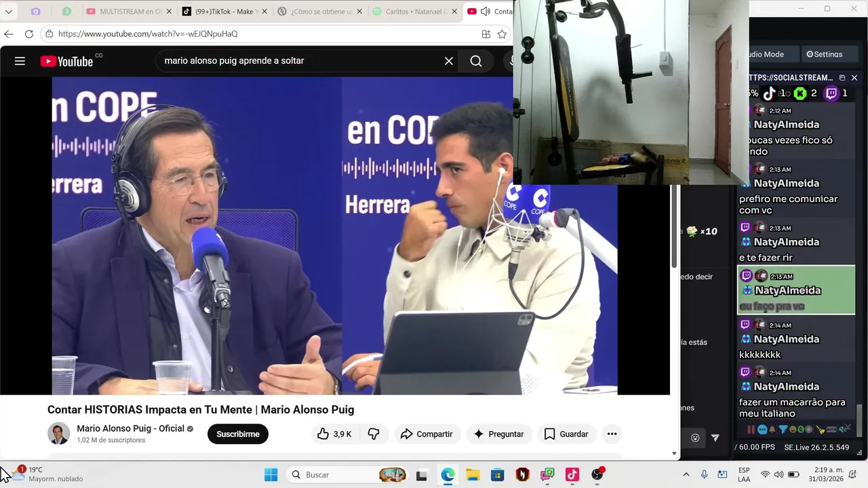This screenshot has height=488, width=868.
Task: Select the highlighted 'eu faço pra vc' message
Action: pos(796,290)
